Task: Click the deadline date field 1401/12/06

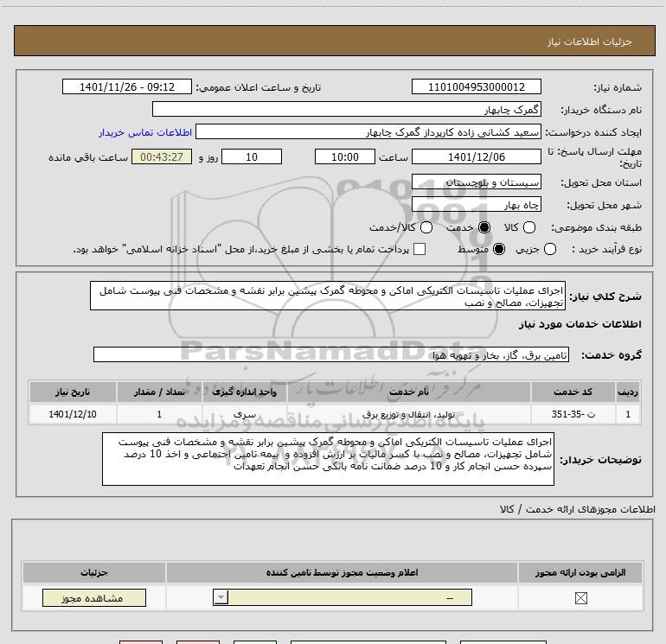Action: pos(476,156)
